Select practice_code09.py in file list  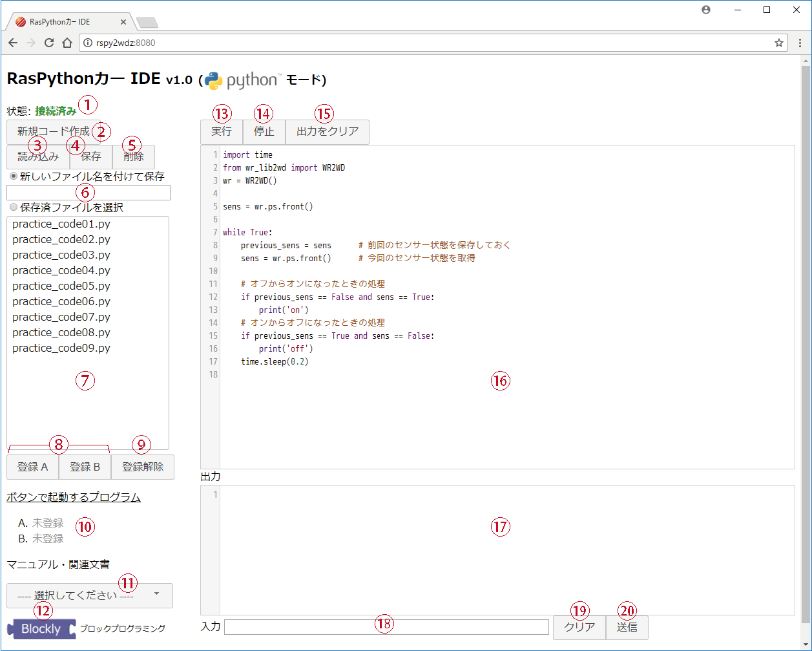pos(61,348)
